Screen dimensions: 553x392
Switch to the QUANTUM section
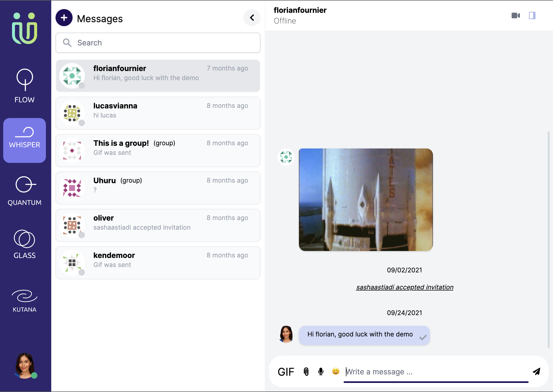click(25, 191)
